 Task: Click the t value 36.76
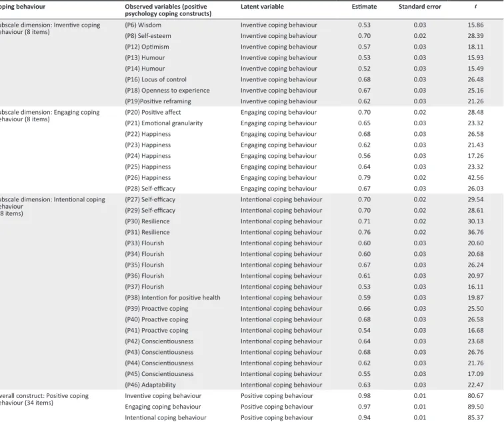[x=475, y=233]
